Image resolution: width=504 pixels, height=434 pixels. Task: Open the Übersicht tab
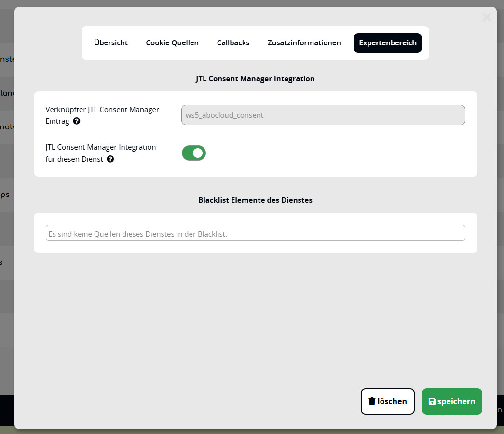tap(111, 43)
